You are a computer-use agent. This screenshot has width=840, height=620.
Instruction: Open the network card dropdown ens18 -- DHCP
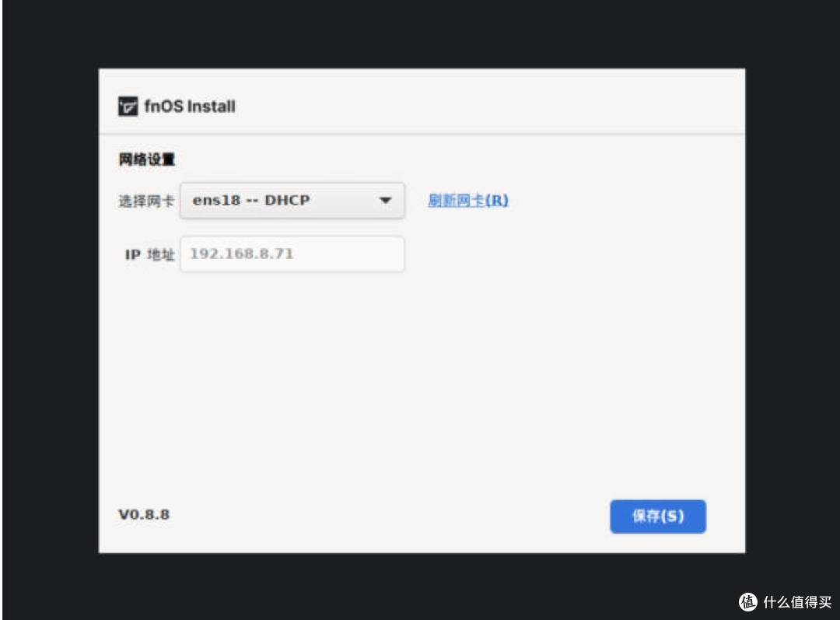[292, 201]
